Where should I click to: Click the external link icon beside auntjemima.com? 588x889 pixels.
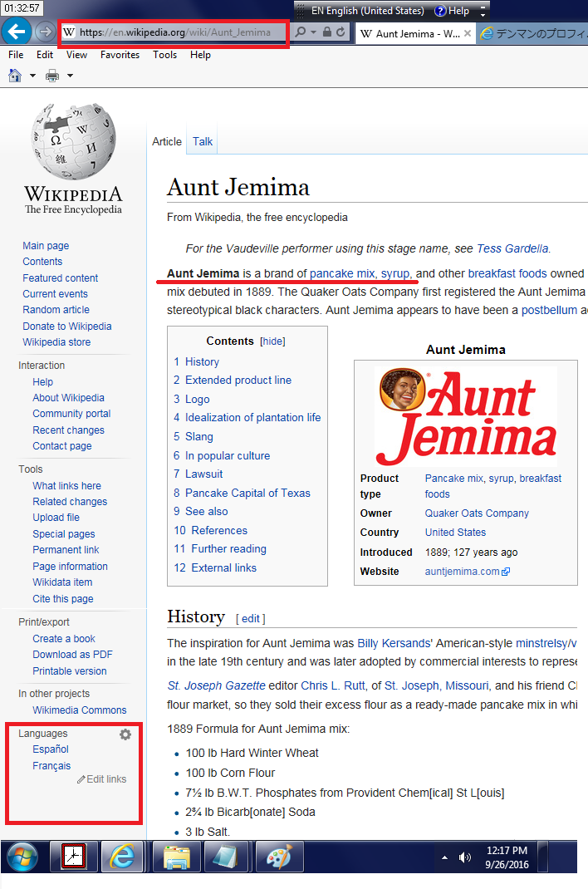pyautogui.click(x=506, y=572)
